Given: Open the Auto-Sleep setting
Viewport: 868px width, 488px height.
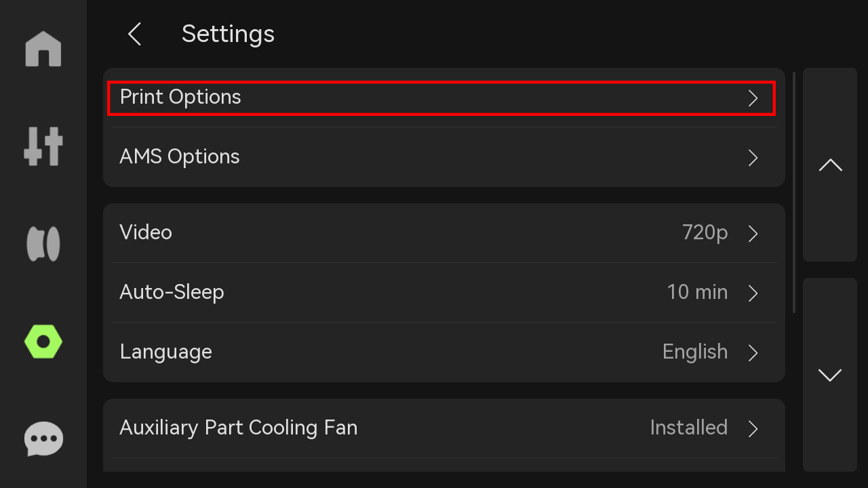Looking at the screenshot, I should 444,293.
